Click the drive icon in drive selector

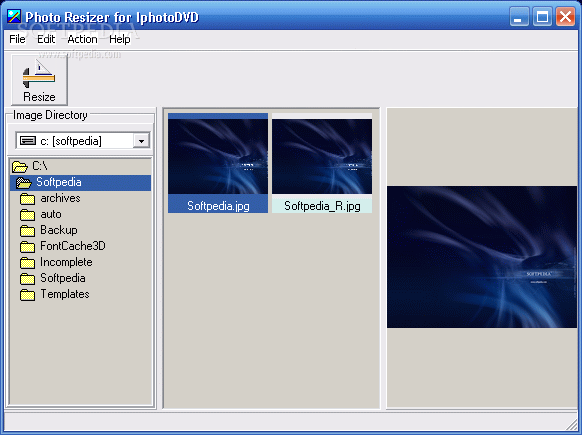pyautogui.click(x=28, y=141)
